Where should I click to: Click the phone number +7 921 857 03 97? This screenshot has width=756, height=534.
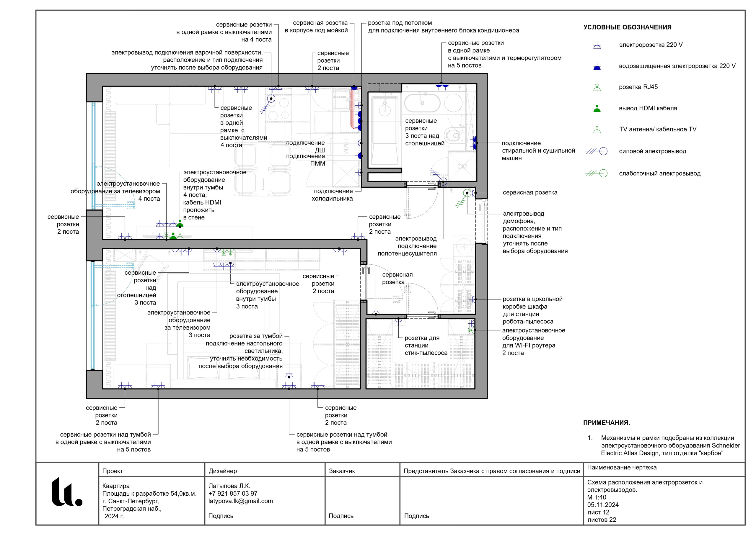pyautogui.click(x=233, y=494)
